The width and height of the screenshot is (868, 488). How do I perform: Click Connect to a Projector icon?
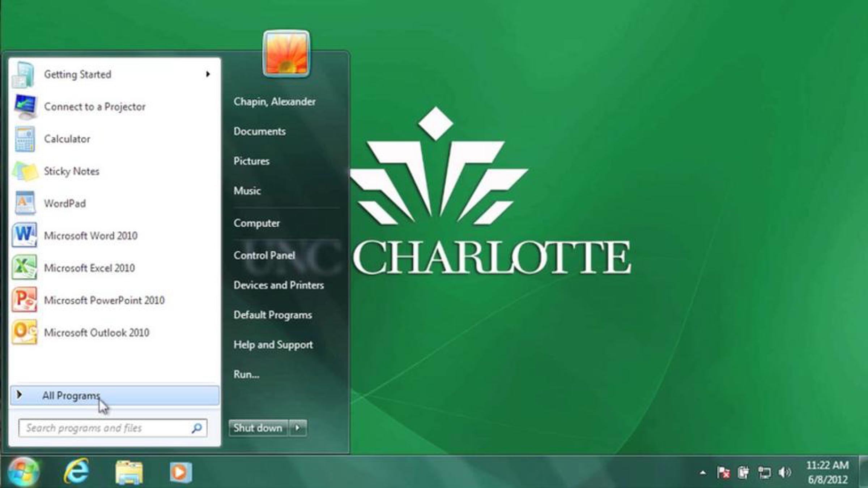click(24, 107)
